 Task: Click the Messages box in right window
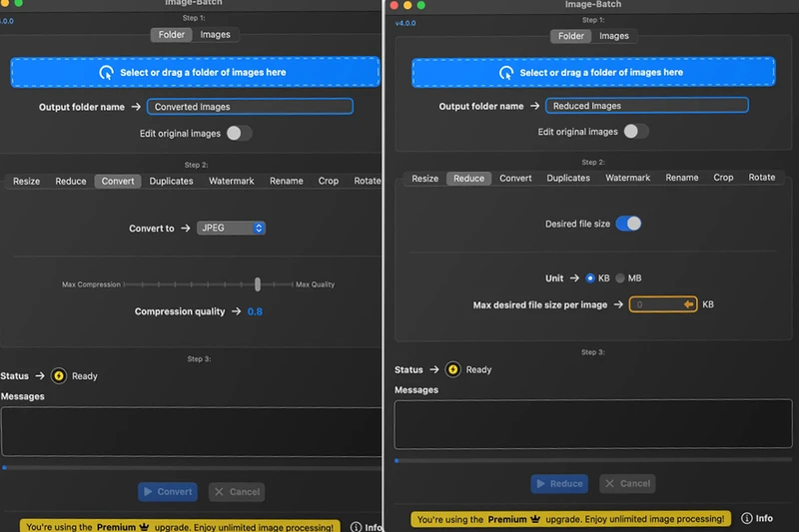coord(593,424)
